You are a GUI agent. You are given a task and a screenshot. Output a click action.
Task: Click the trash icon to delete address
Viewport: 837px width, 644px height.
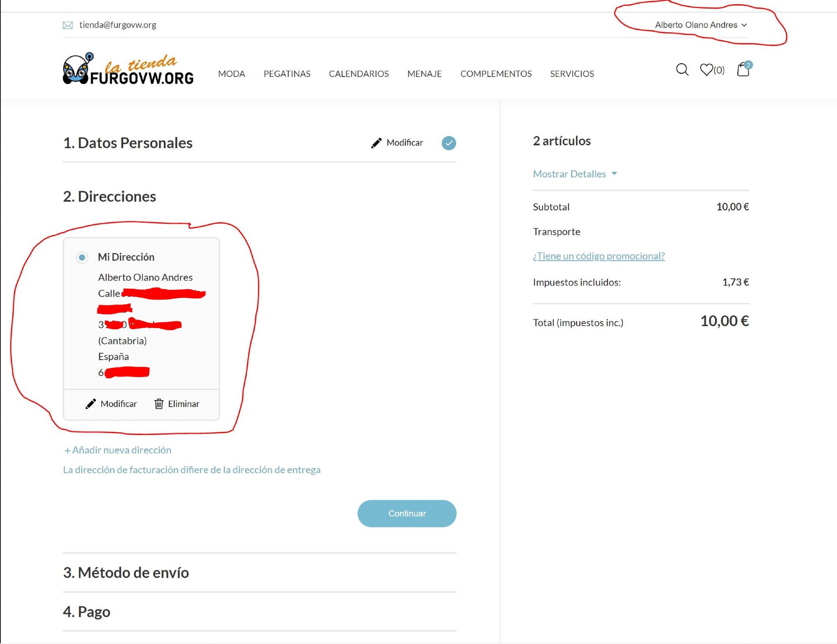[x=159, y=404]
